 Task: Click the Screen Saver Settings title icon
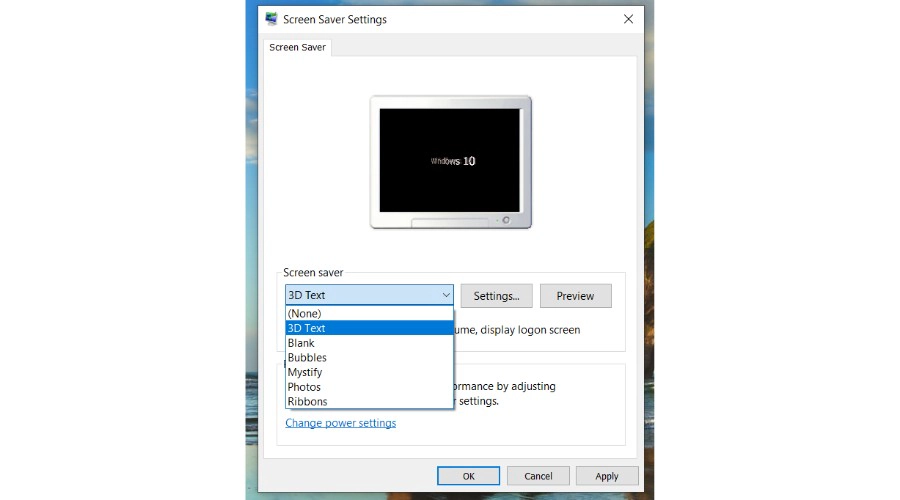point(271,19)
